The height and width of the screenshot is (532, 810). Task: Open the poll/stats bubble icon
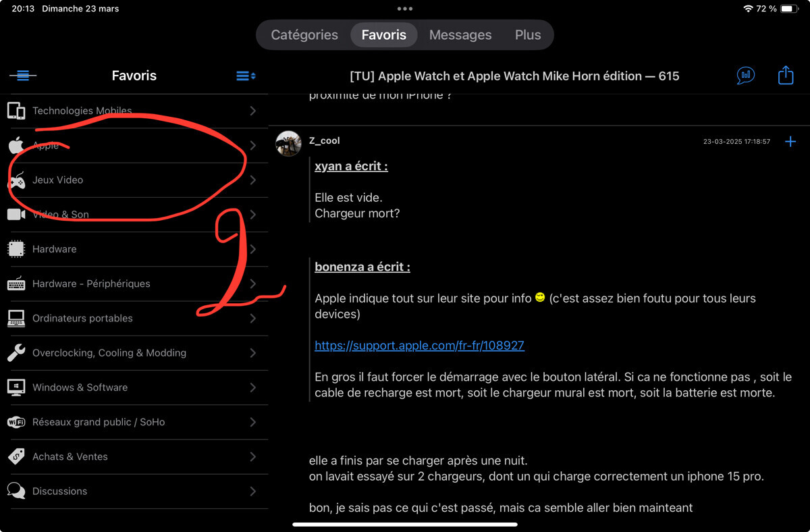pos(745,76)
